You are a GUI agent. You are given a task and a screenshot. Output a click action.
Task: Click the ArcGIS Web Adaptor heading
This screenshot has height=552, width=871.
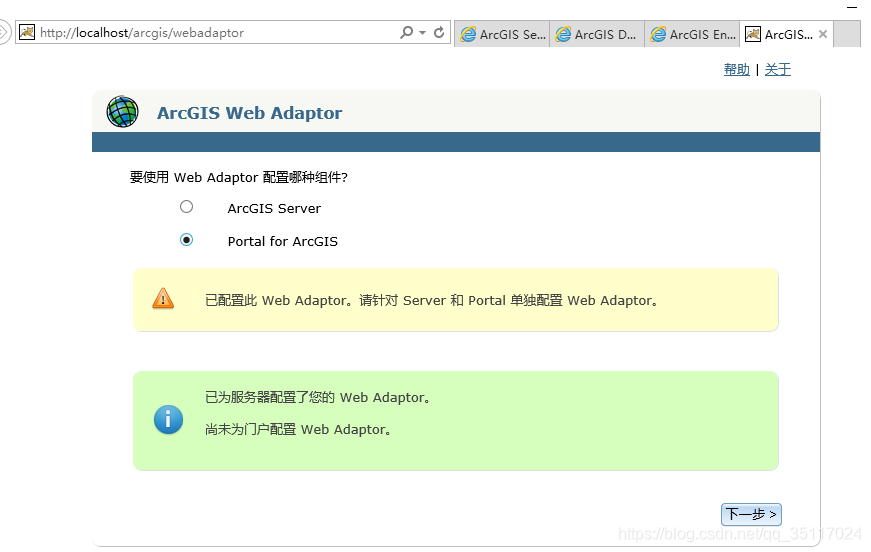pyautogui.click(x=249, y=113)
